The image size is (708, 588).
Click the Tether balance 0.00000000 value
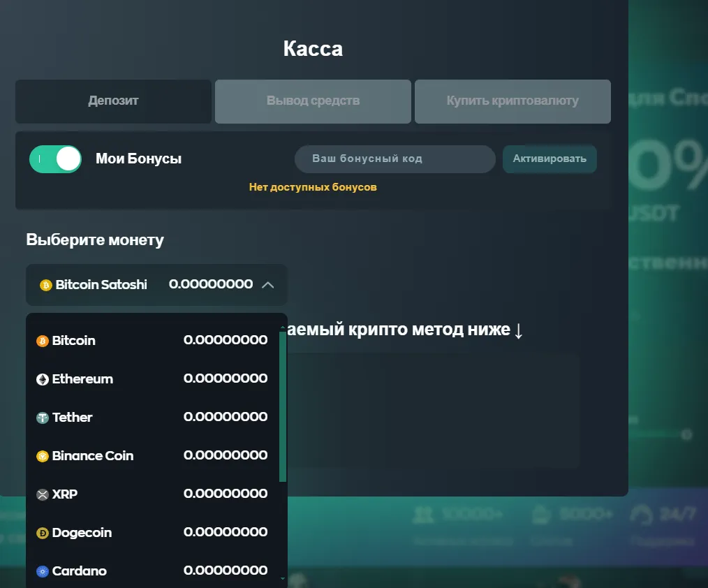(x=226, y=416)
